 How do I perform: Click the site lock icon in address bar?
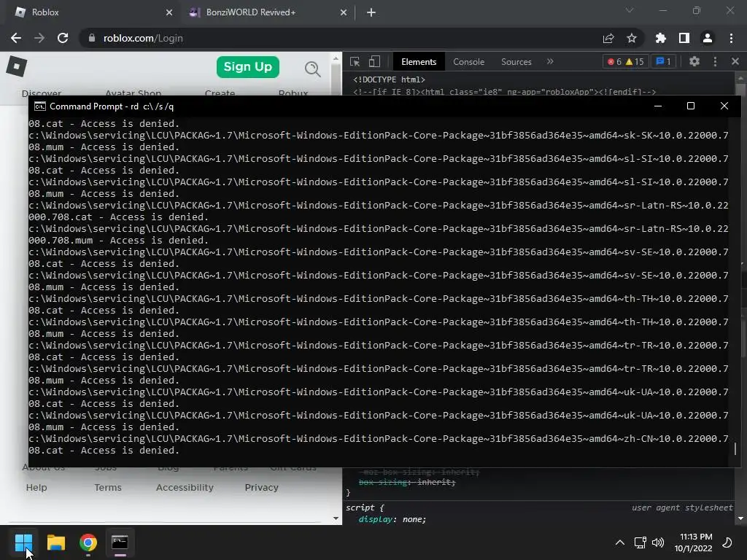[x=92, y=38]
